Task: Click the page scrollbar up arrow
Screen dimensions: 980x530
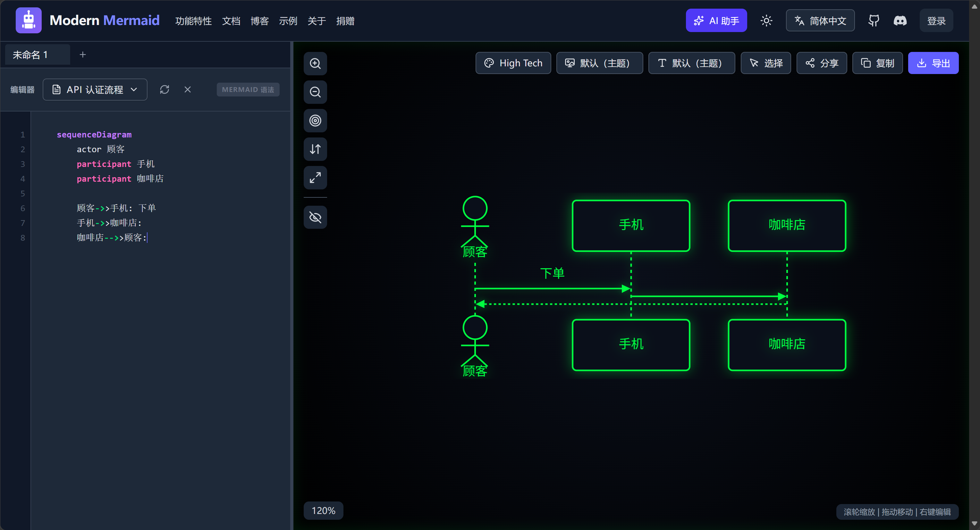Action: coord(974,6)
